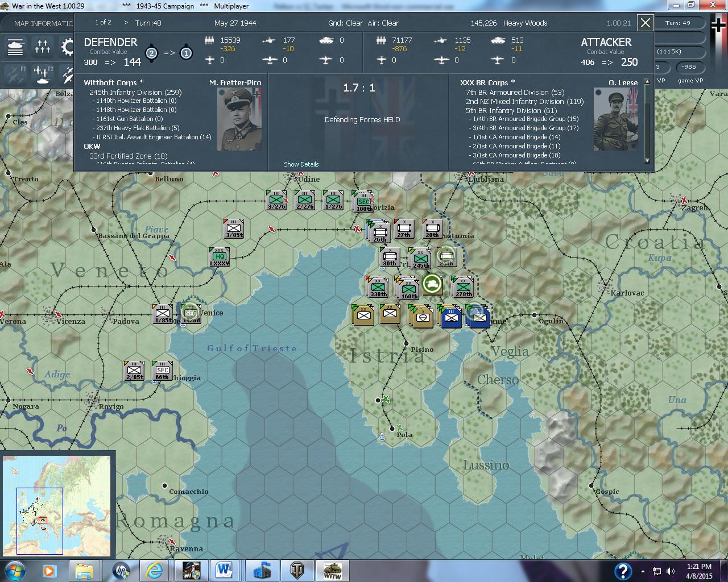This screenshot has height=582, width=728.
Task: Select the 27th brigade counter
Action: (x=404, y=228)
